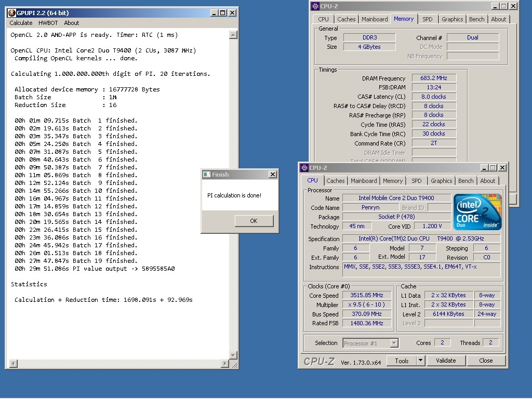Screen dimensions: 532x399
Task: Click GPUPI vertical scrollbar down arrow
Action: tap(233, 355)
